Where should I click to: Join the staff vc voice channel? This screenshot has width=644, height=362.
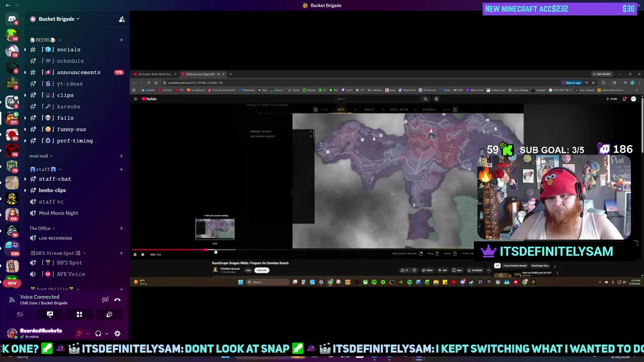76,202
